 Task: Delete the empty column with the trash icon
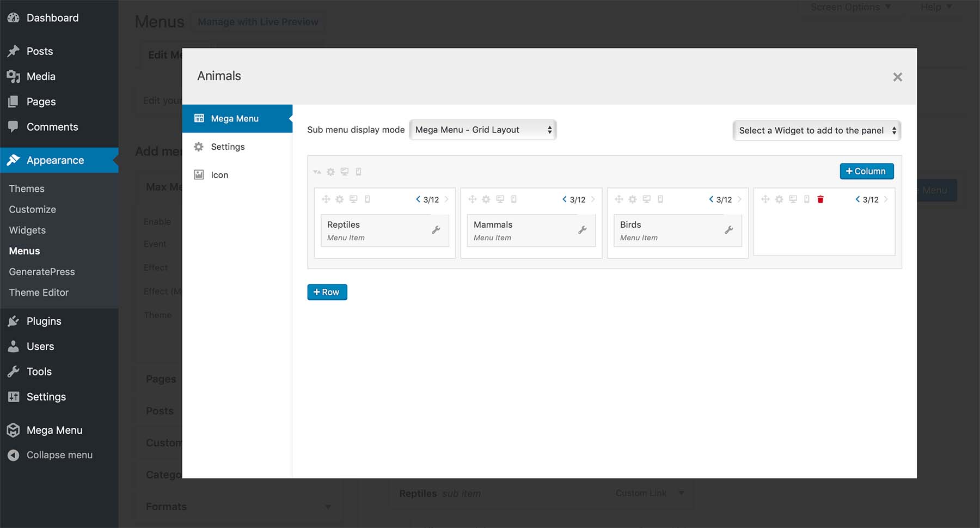pyautogui.click(x=820, y=199)
